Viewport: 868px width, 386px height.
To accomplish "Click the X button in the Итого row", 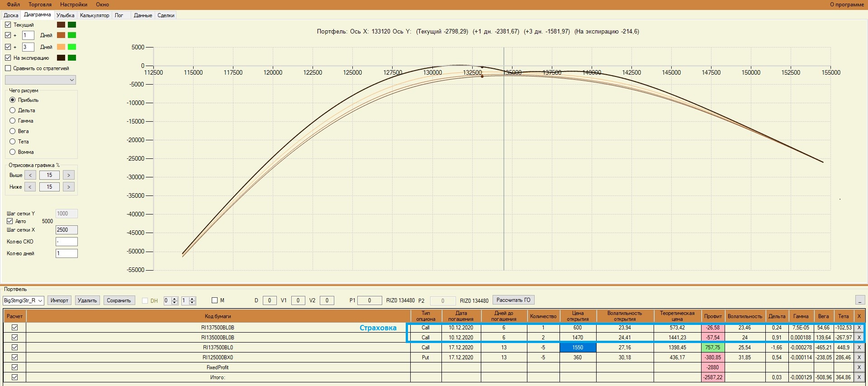I will pyautogui.click(x=859, y=377).
